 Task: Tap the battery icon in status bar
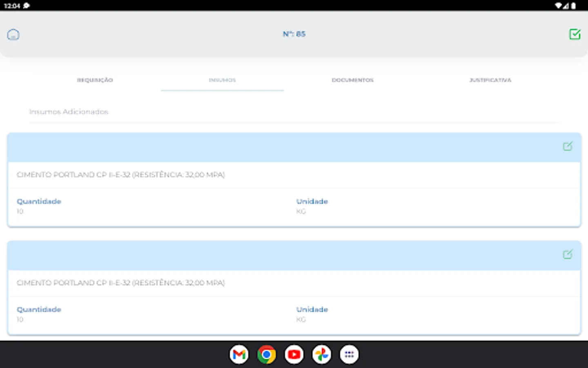(573, 5)
